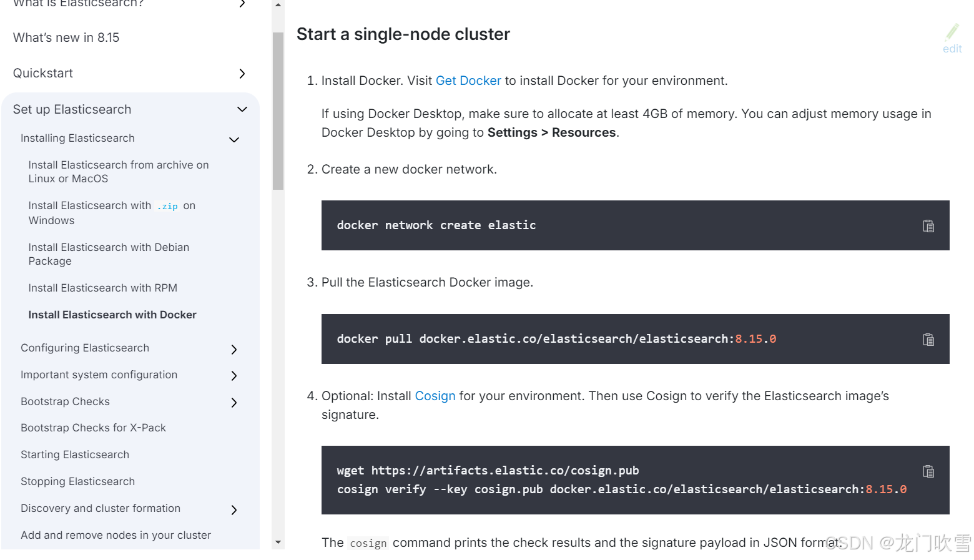Click the sidebar scrollbar thumb

pos(278,111)
